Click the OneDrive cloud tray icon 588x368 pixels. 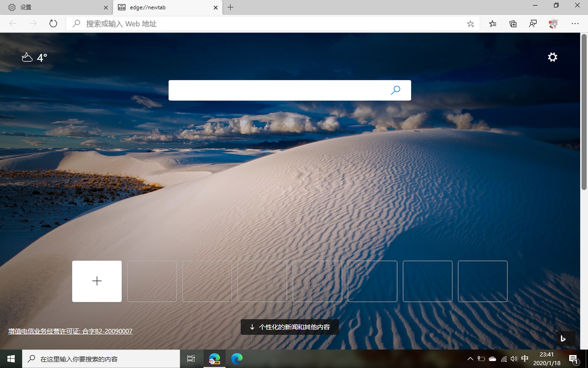(x=493, y=359)
